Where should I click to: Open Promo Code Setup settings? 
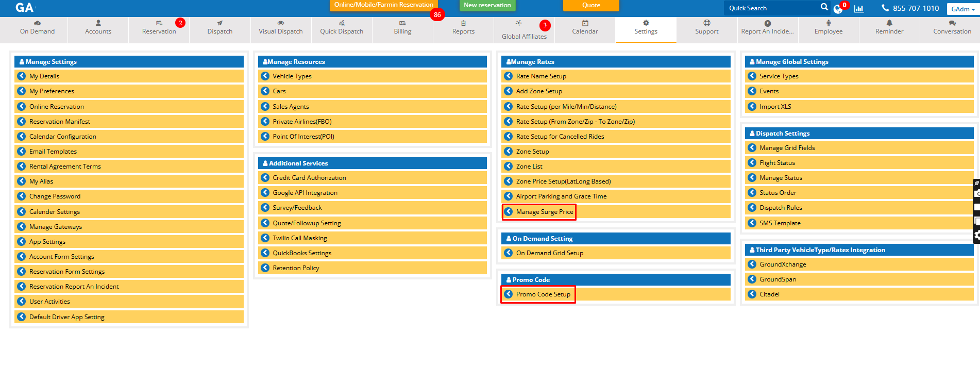tap(543, 294)
